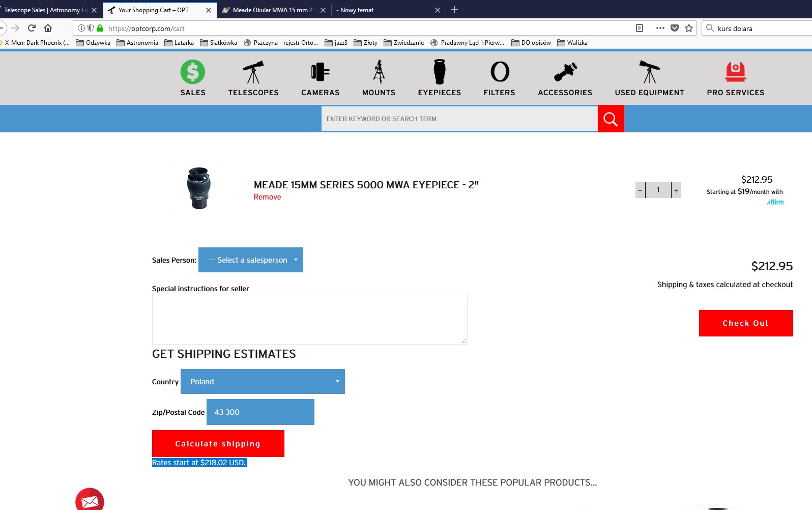Click the Calculate shipping button

click(x=218, y=444)
